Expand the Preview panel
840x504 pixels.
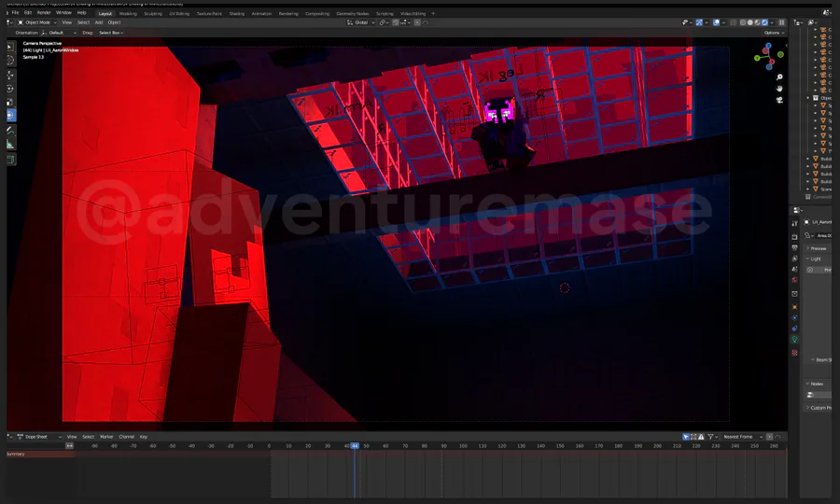pyautogui.click(x=817, y=248)
